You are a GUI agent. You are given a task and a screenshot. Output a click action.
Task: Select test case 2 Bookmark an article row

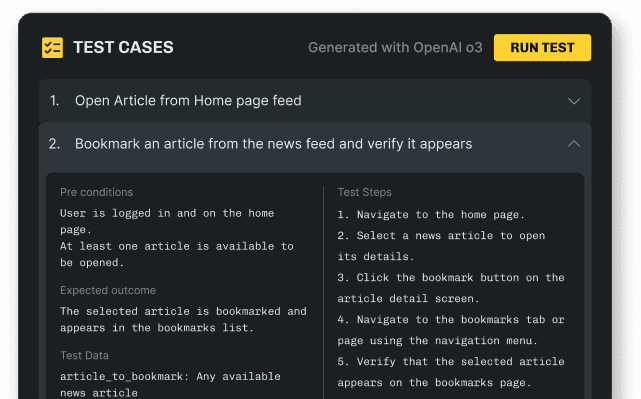click(315, 144)
